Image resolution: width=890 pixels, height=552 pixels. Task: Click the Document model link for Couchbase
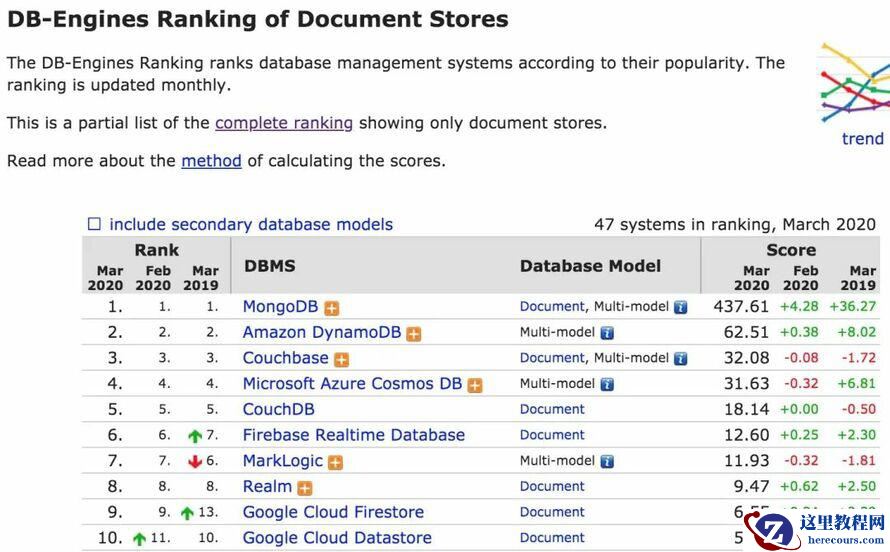click(x=552, y=358)
